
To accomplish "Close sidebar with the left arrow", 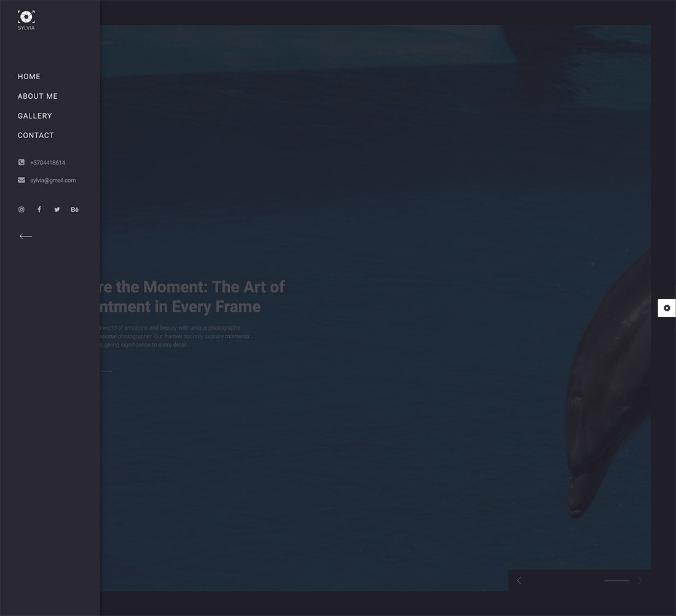I will point(26,236).
